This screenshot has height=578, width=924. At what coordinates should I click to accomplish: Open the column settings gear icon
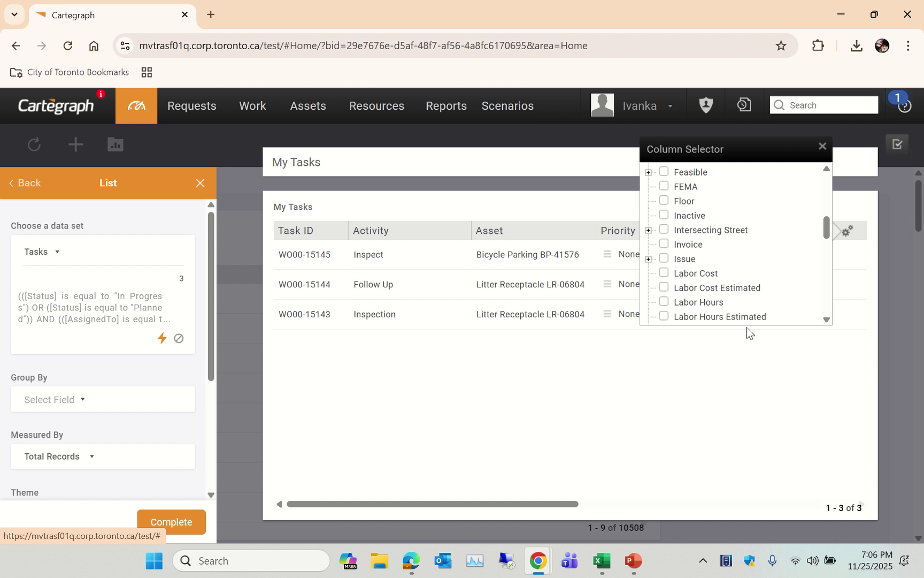846,230
